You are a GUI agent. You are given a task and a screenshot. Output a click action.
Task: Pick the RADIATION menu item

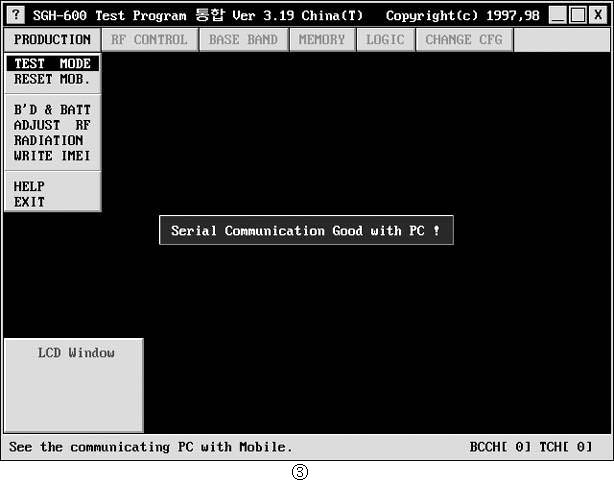click(48, 140)
